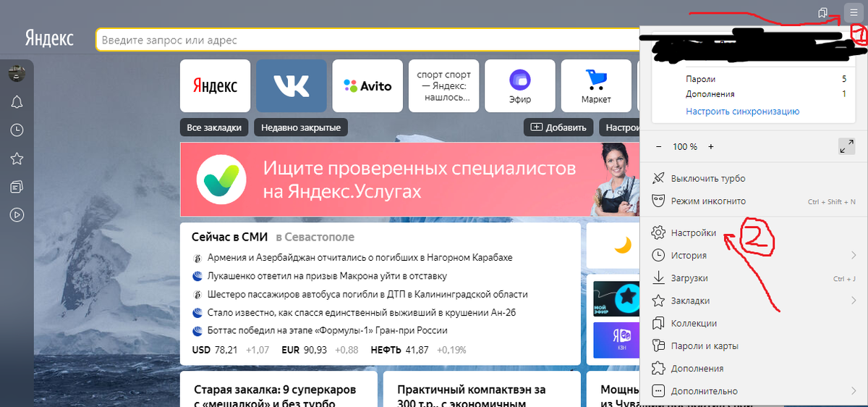Open news about крушение Ан-26

point(361,312)
